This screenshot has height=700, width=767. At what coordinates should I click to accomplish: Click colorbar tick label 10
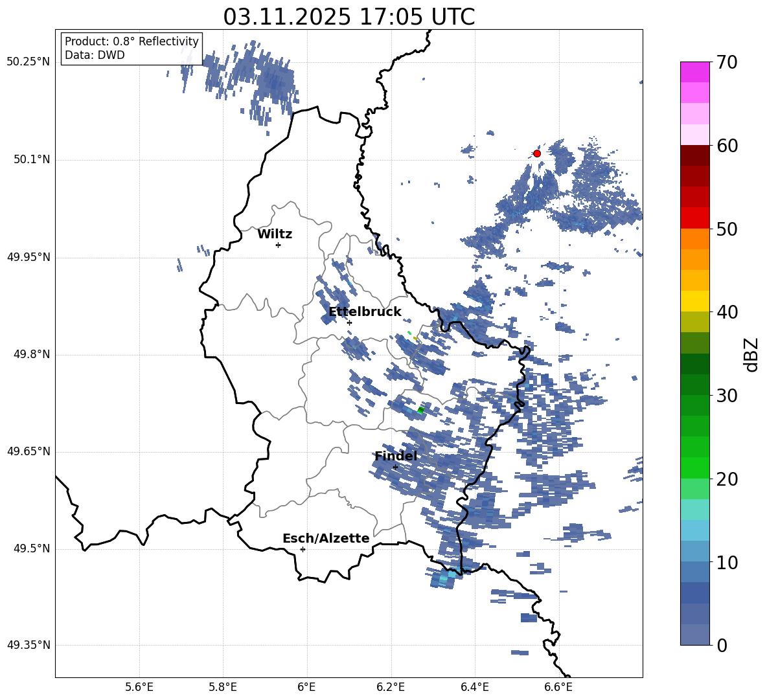(727, 562)
